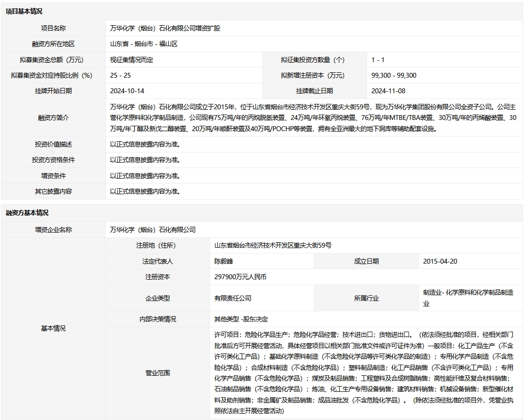
Task: Click the founding date 2015-04-20
Action: pos(440,262)
